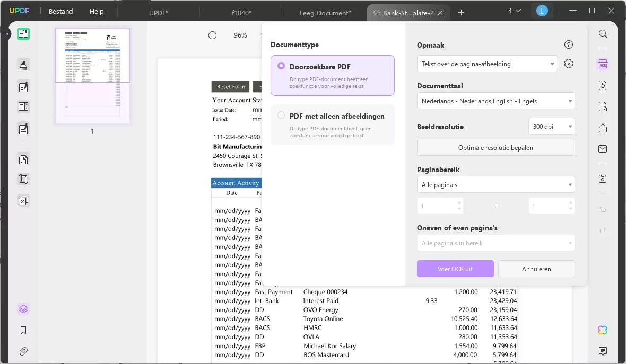This screenshot has height=364, width=626.
Task: Click the Share upload icon
Action: [603, 128]
